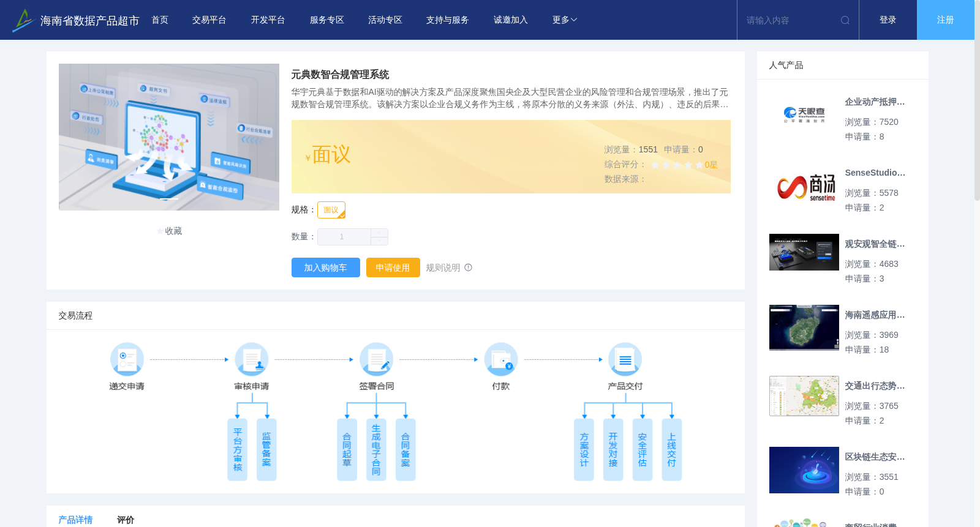The height and width of the screenshot is (527, 980).
Task: Click the 加入购物车 button
Action: [326, 267]
